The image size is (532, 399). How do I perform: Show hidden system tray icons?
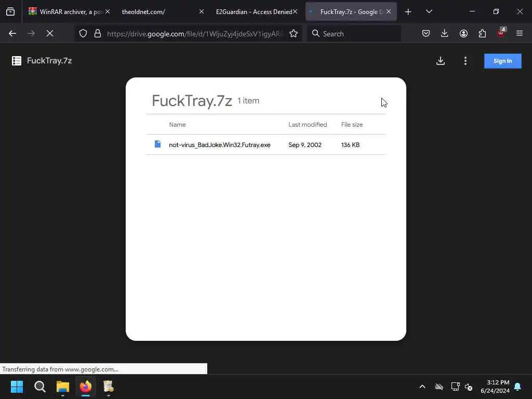(422, 387)
